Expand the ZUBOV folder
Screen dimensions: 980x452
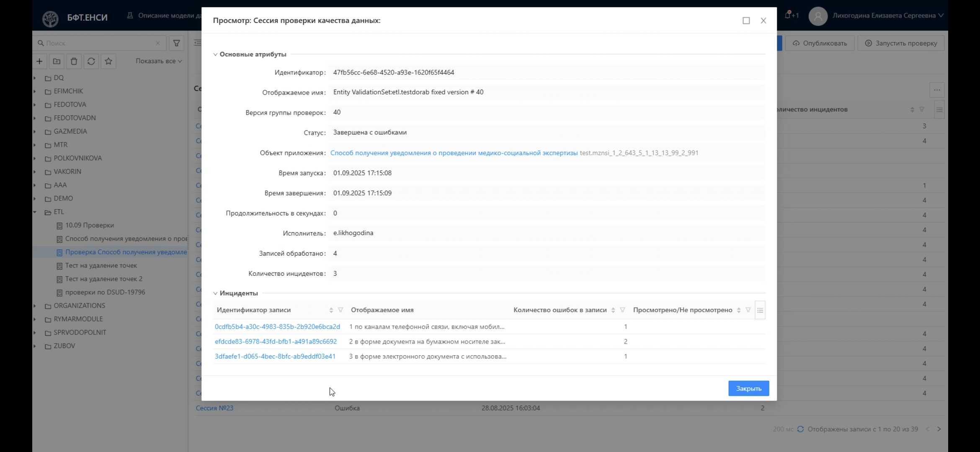pos(35,346)
